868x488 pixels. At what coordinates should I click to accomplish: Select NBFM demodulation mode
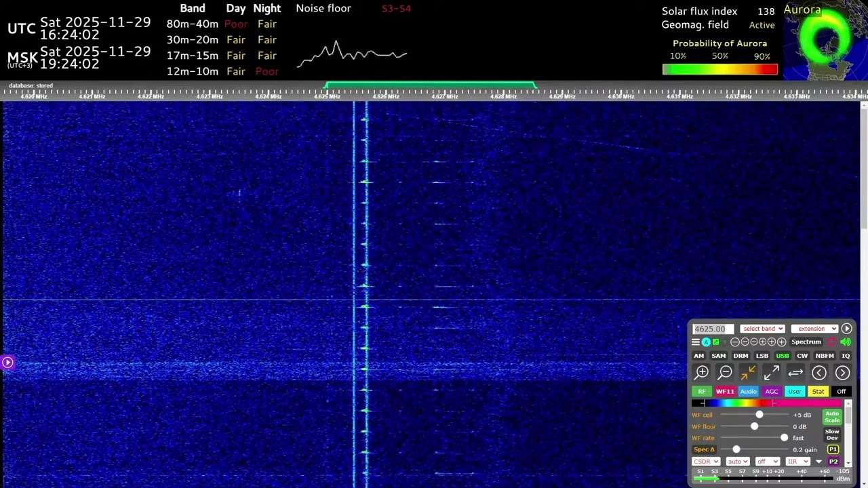coord(825,356)
